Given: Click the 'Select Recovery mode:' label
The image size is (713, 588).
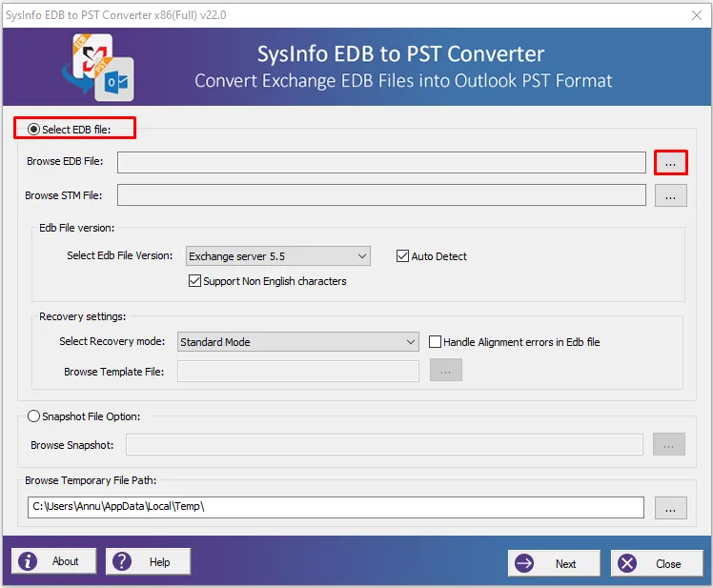Looking at the screenshot, I should [x=112, y=341].
